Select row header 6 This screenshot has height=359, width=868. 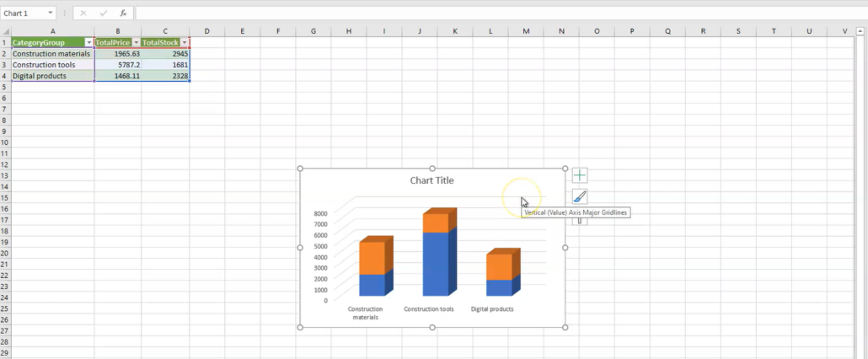5,98
